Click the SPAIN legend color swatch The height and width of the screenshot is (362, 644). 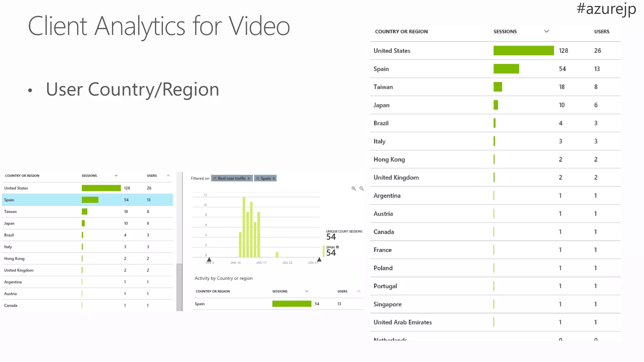coord(324,251)
